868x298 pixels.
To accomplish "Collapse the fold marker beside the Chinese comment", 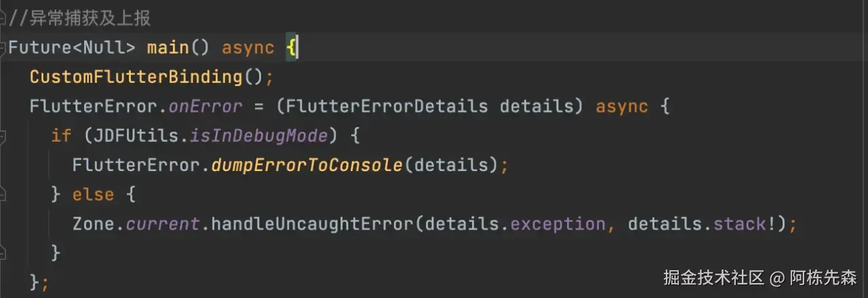I will [3, 18].
